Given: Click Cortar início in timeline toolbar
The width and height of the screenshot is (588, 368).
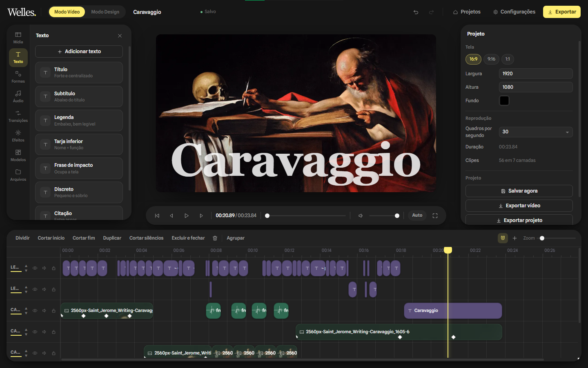Looking at the screenshot, I should pos(51,238).
